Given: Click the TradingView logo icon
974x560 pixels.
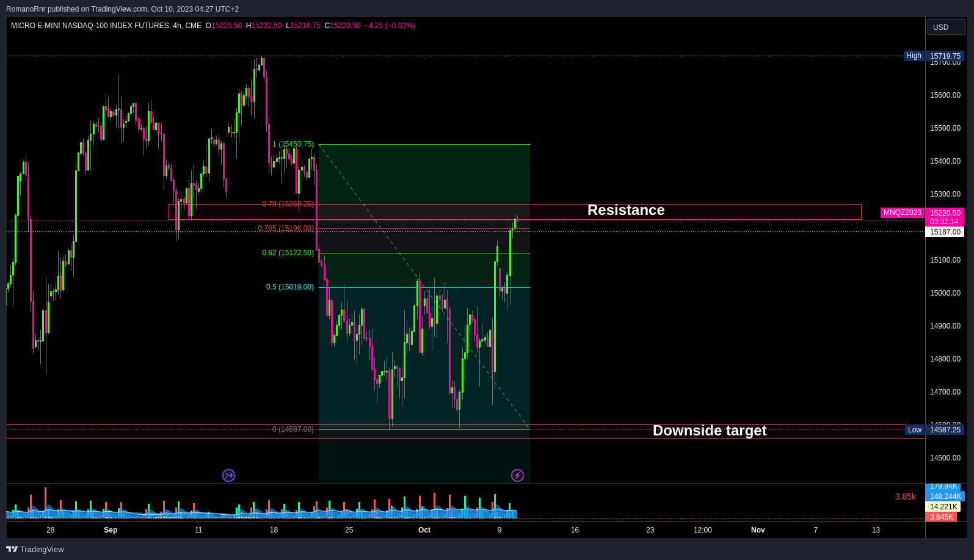Looking at the screenshot, I should (12, 549).
